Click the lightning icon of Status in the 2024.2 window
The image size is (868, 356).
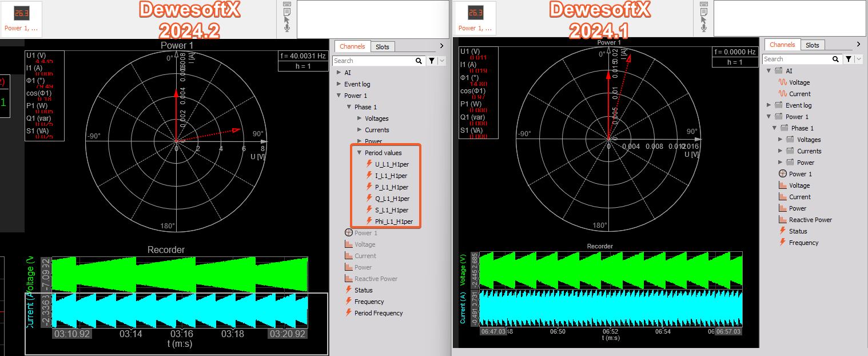pyautogui.click(x=349, y=290)
